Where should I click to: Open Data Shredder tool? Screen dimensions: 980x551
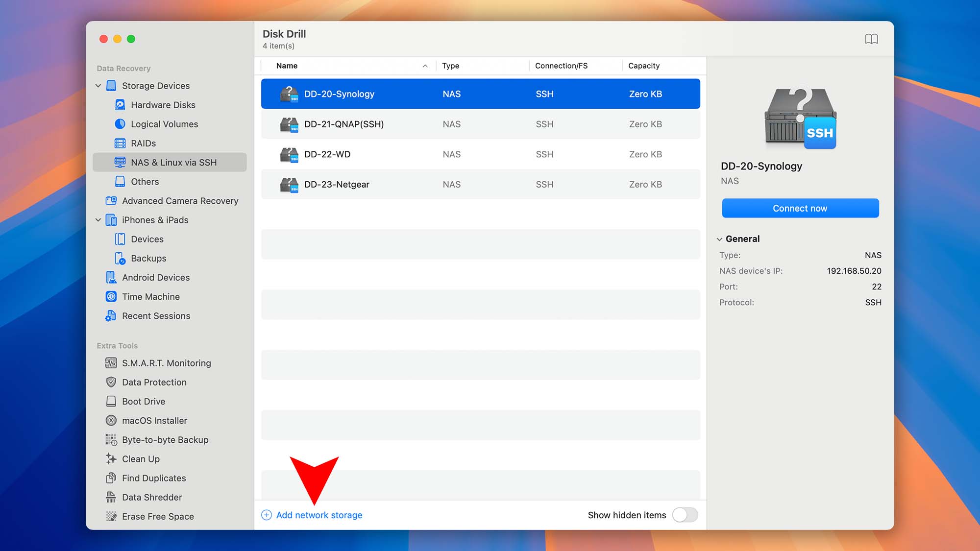point(152,497)
